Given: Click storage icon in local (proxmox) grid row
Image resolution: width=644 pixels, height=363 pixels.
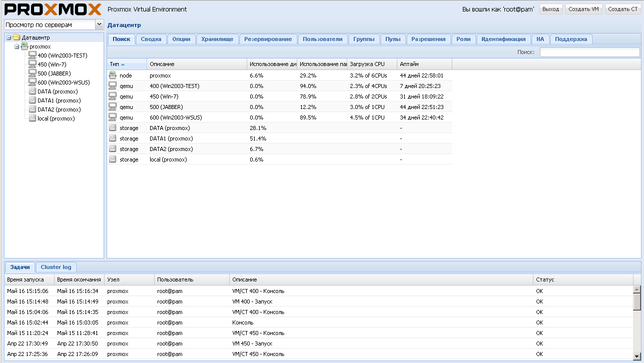Looking at the screenshot, I should [x=113, y=159].
